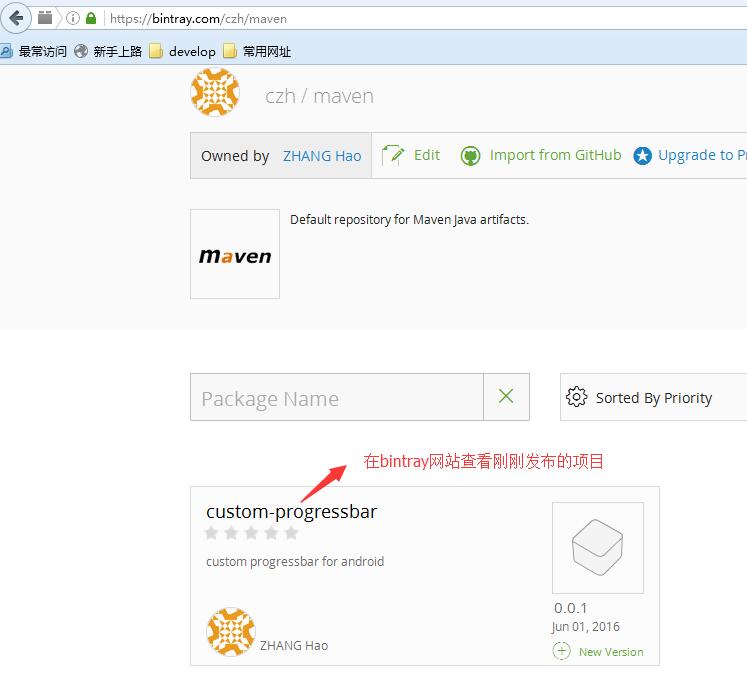Screen dimensions: 747x686
Task: Click the czh / maven repository title
Action: (319, 96)
